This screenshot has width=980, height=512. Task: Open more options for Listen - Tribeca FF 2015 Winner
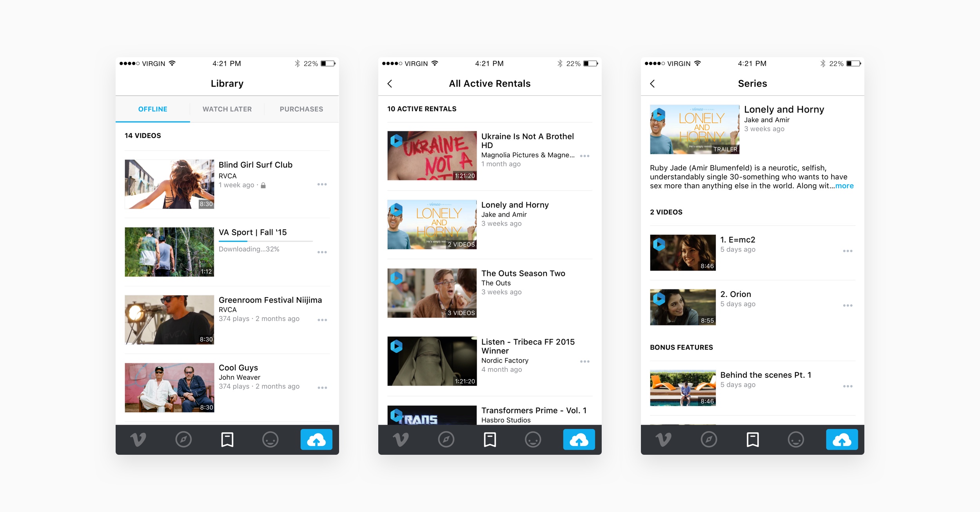point(584,361)
